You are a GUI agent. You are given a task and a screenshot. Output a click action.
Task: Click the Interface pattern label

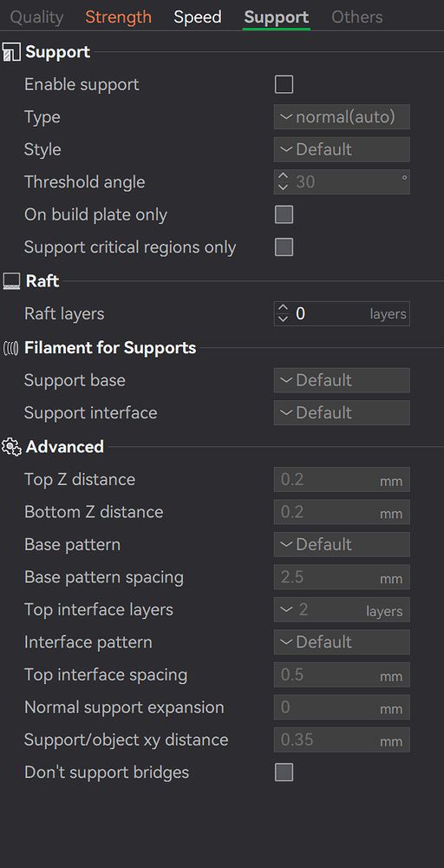pos(88,642)
